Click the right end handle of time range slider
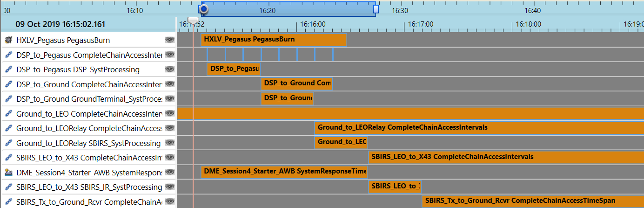Image resolution: width=644 pixels, height=208 pixels. coord(376,9)
